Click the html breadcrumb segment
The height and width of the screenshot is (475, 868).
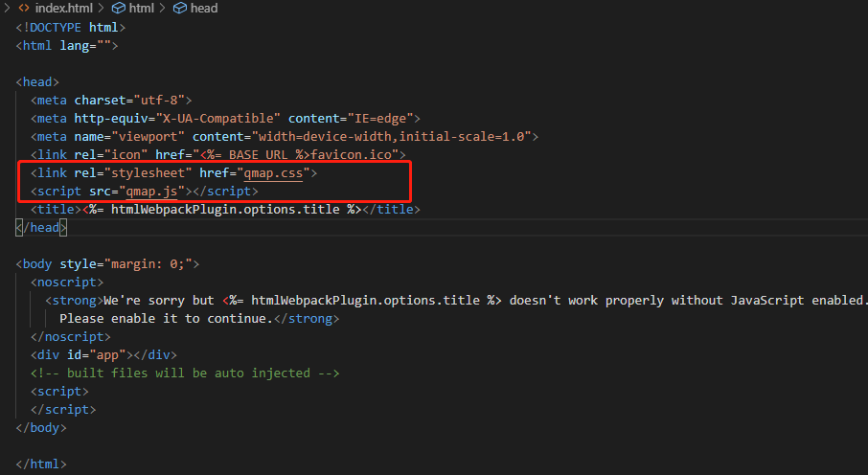(x=142, y=9)
